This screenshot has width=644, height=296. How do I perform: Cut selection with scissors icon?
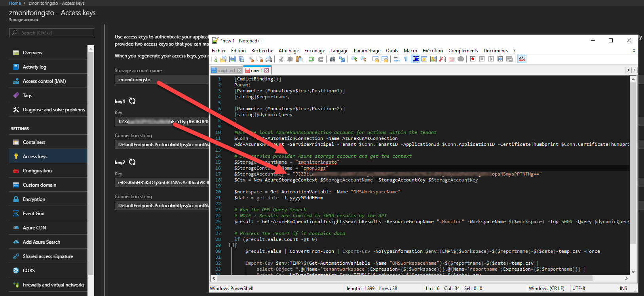pos(281,59)
